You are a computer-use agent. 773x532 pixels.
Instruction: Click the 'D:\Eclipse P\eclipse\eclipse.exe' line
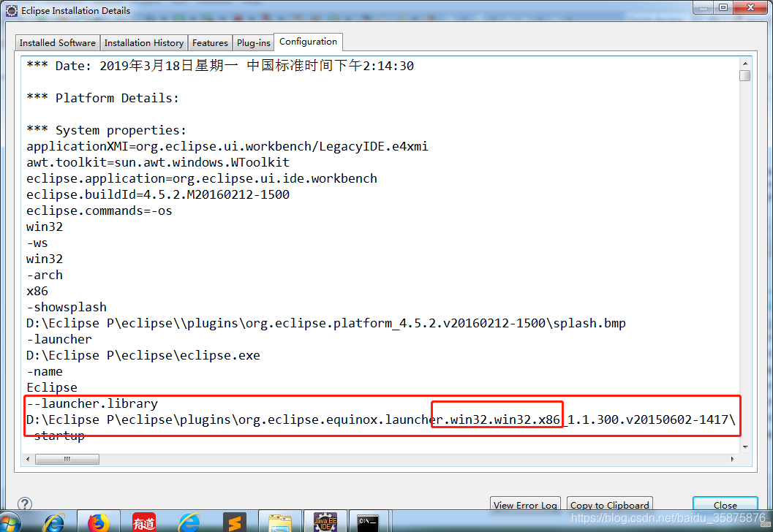(x=143, y=355)
